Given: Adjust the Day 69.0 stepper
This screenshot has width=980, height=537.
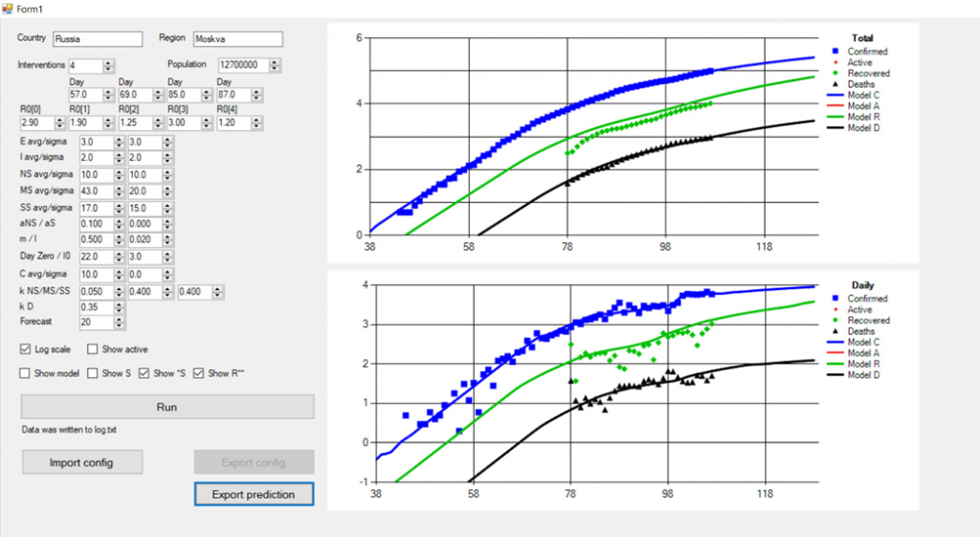Looking at the screenshot, I should coord(158,95).
